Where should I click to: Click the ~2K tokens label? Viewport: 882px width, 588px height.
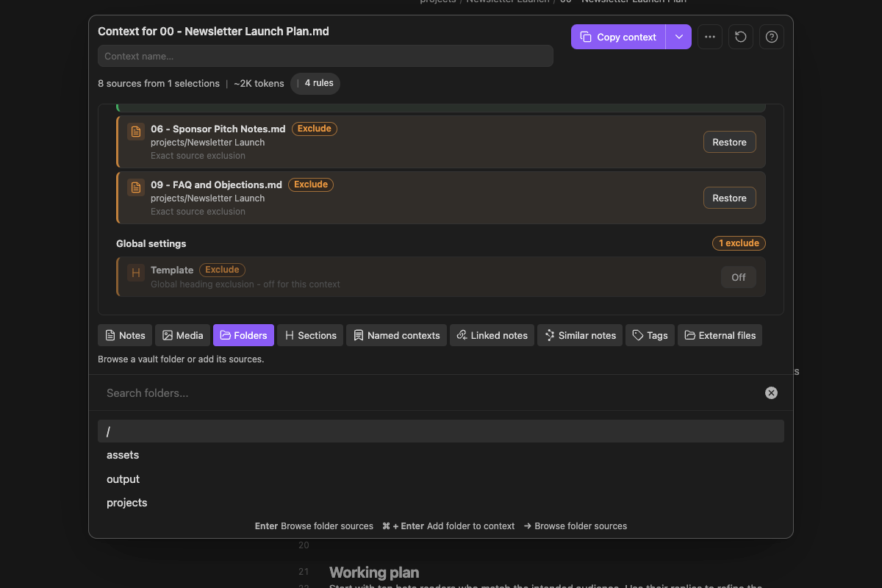tap(259, 83)
